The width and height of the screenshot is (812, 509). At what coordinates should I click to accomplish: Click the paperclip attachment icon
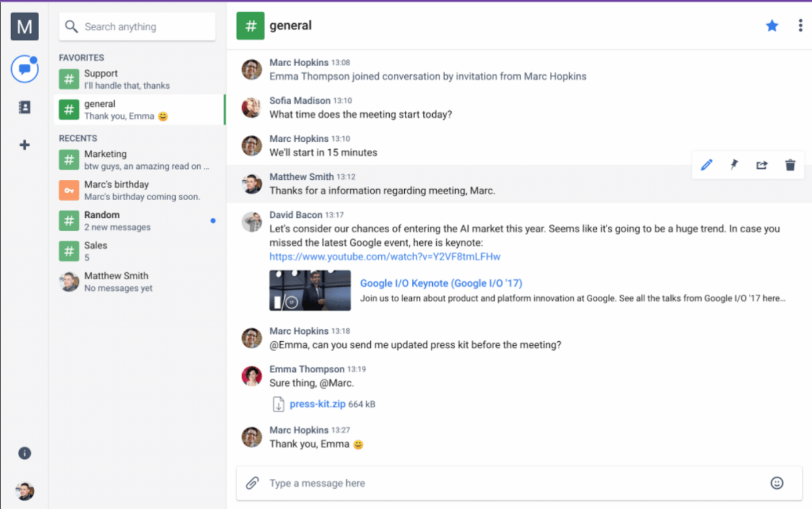click(x=252, y=483)
